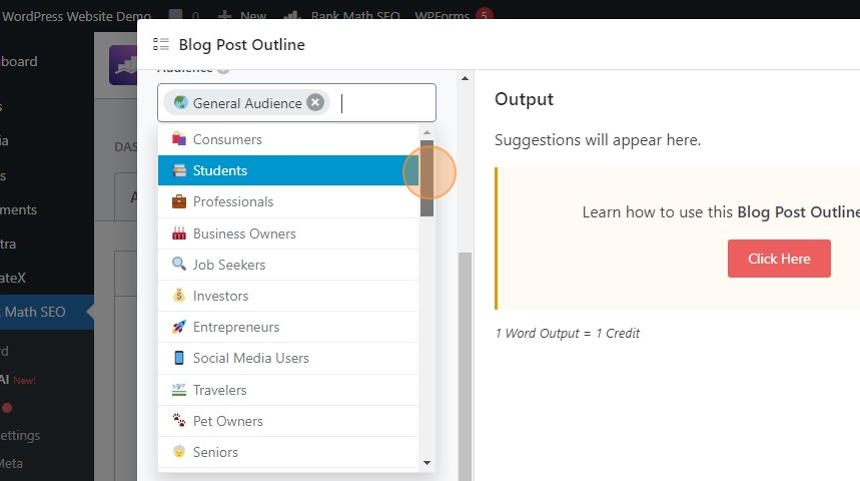Click the dropdown list scrollbar thumb
This screenshot has width=860, height=481.
pyautogui.click(x=427, y=178)
